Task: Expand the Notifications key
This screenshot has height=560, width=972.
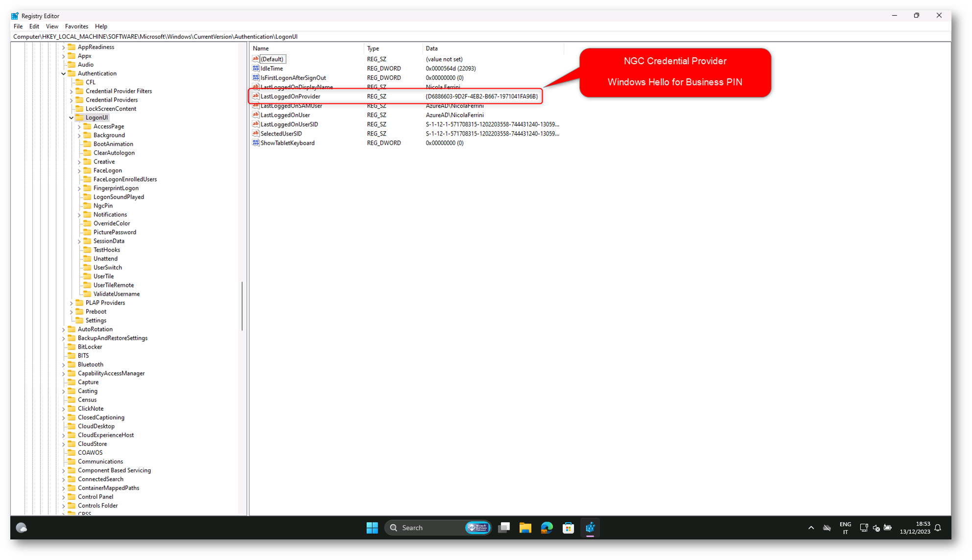Action: [79, 214]
